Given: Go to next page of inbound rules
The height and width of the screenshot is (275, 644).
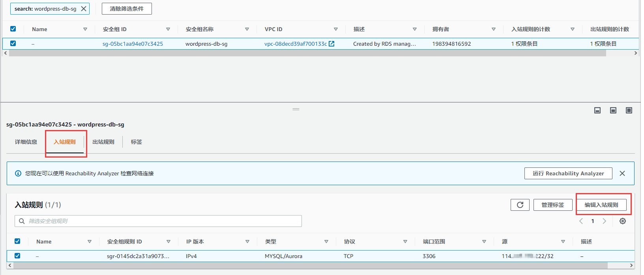Looking at the screenshot, I should (x=604, y=221).
